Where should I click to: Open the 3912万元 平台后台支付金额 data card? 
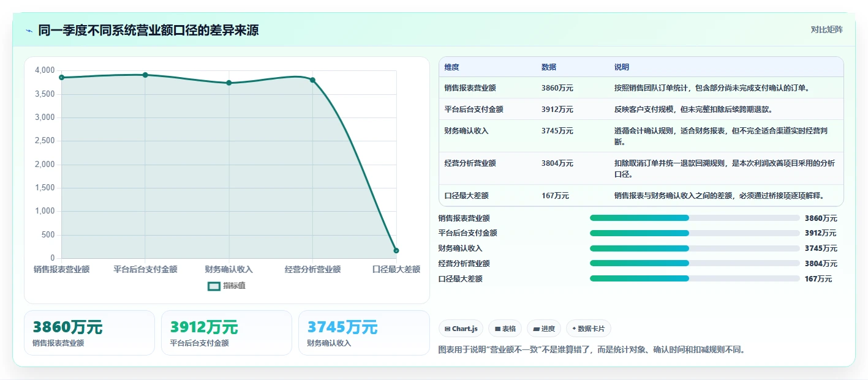pyautogui.click(x=227, y=333)
